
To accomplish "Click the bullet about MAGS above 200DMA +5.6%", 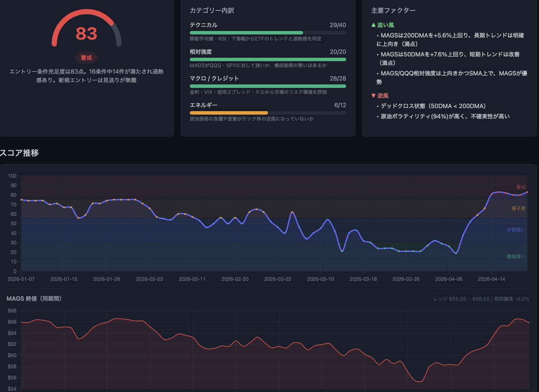I will (x=451, y=39).
